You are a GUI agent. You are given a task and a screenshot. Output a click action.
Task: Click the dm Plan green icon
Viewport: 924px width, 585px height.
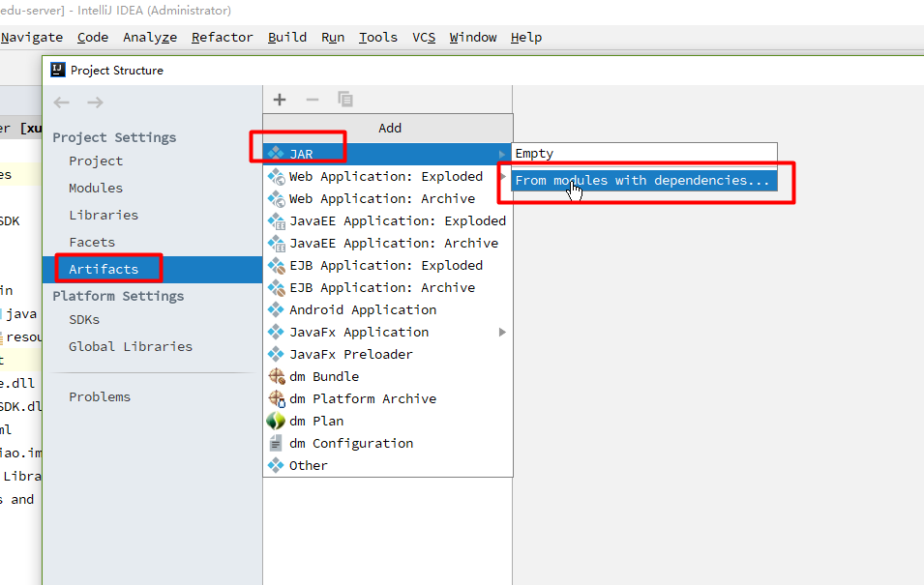(x=276, y=421)
